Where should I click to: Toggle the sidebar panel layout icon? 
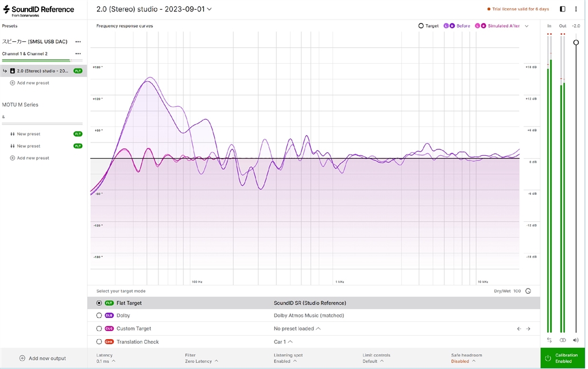[x=563, y=9]
